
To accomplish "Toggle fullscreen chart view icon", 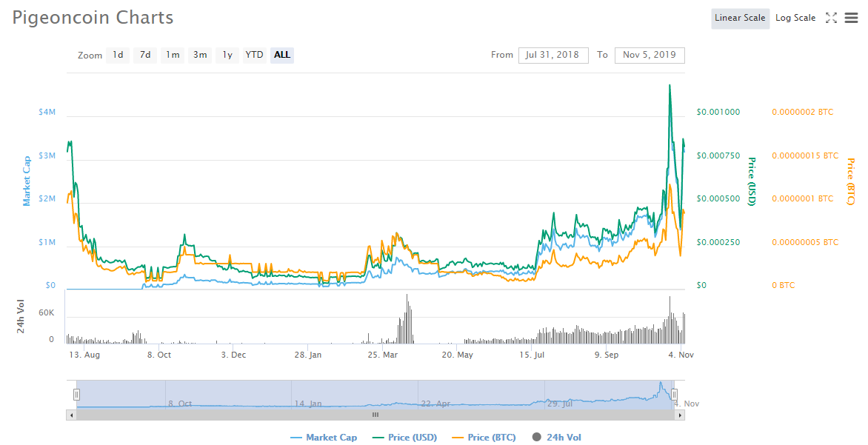I will [831, 18].
